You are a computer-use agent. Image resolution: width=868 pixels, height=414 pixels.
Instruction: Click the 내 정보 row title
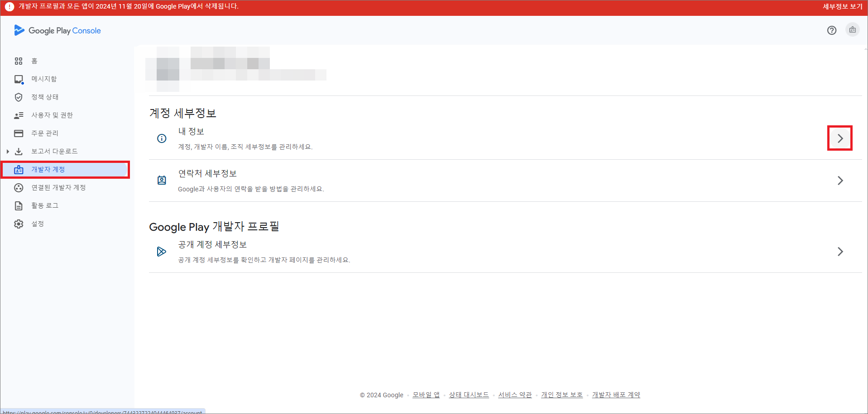click(x=191, y=132)
